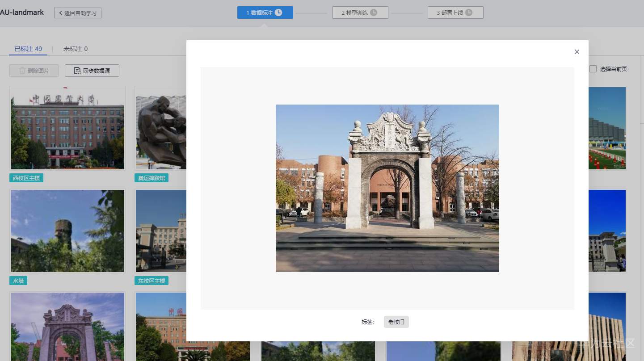Screen dimensions: 644x361
Task: Click the 水塔 label tag
Action: pos(18,281)
